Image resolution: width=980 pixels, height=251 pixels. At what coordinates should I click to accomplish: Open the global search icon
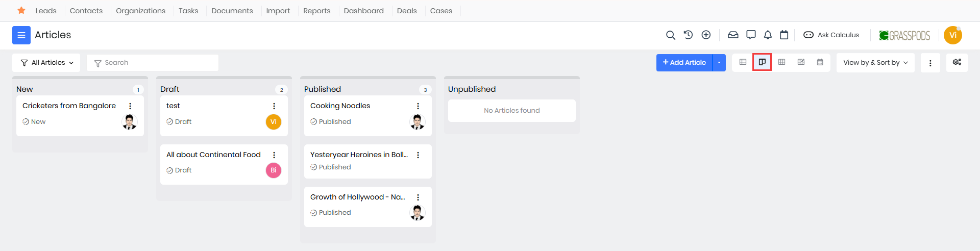pyautogui.click(x=671, y=35)
